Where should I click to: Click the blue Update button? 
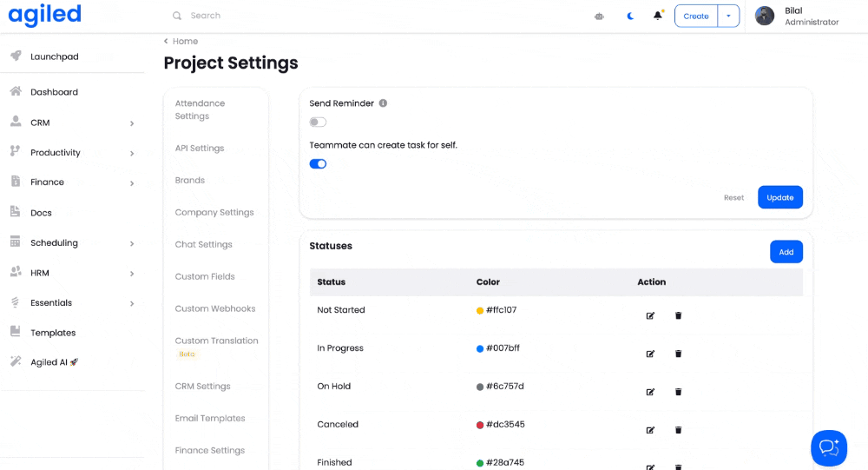click(779, 197)
